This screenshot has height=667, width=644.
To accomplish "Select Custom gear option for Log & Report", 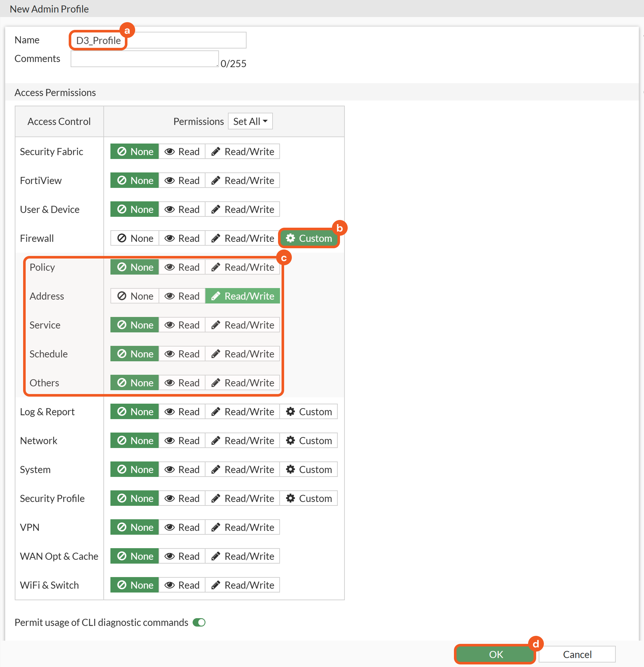I will pyautogui.click(x=308, y=412).
